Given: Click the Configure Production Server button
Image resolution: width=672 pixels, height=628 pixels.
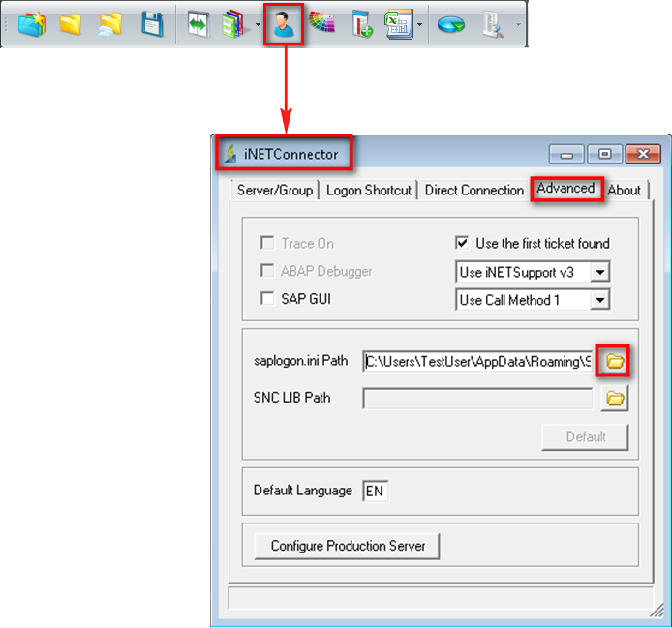Looking at the screenshot, I should tap(348, 546).
